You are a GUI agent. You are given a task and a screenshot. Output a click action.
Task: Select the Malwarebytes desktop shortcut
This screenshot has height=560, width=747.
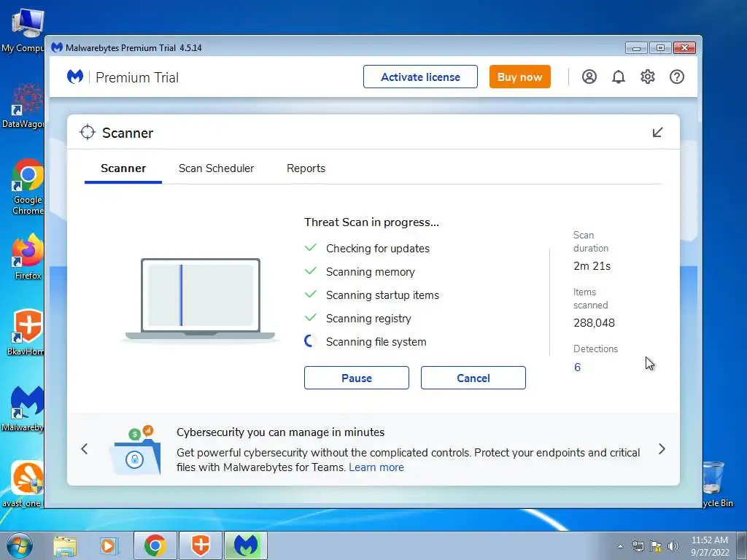point(24,408)
